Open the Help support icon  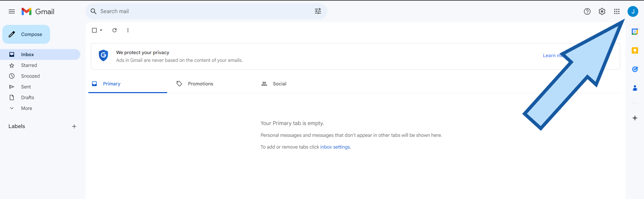coord(587,11)
